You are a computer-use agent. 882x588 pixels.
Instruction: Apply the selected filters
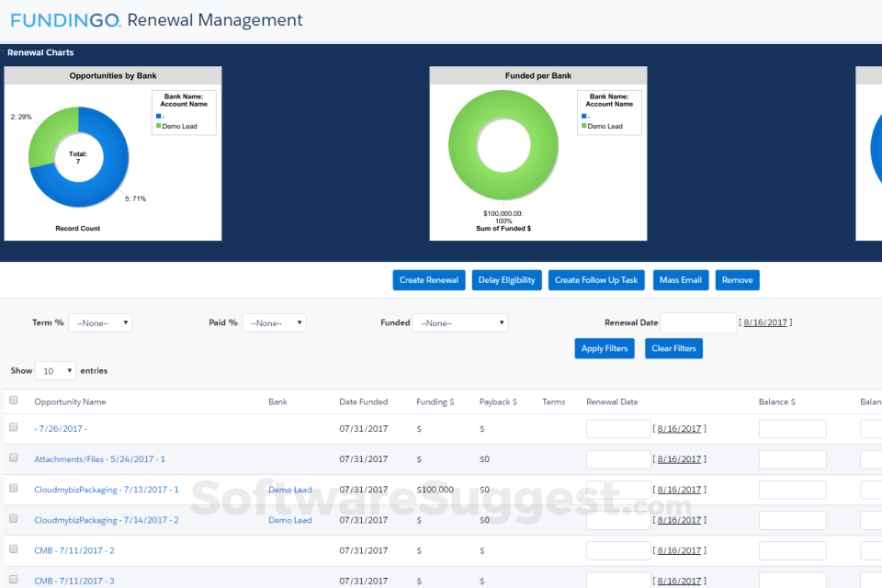tap(604, 348)
